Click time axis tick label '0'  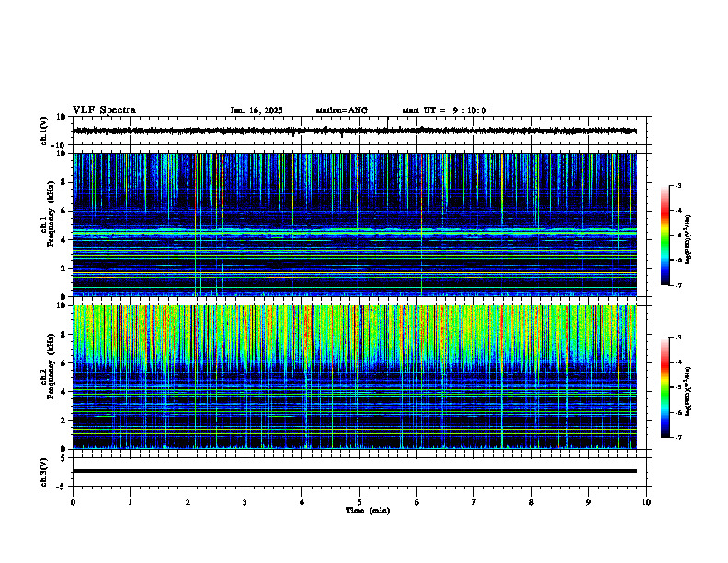73,502
